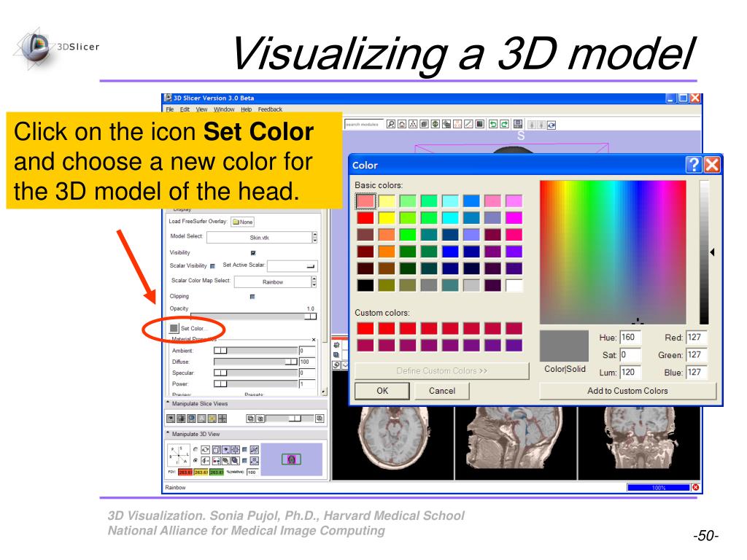Click the luminance bar in the Color dialog
The width and height of the screenshot is (747, 560).
[704, 252]
